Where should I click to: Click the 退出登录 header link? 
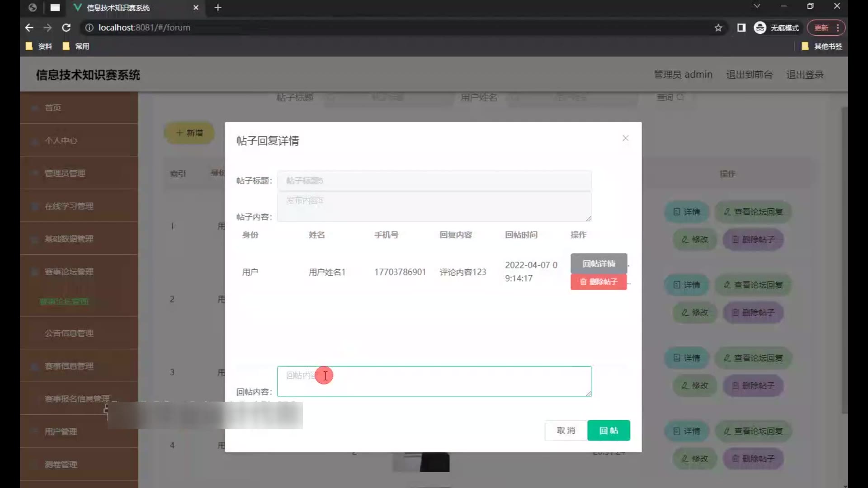tap(805, 75)
